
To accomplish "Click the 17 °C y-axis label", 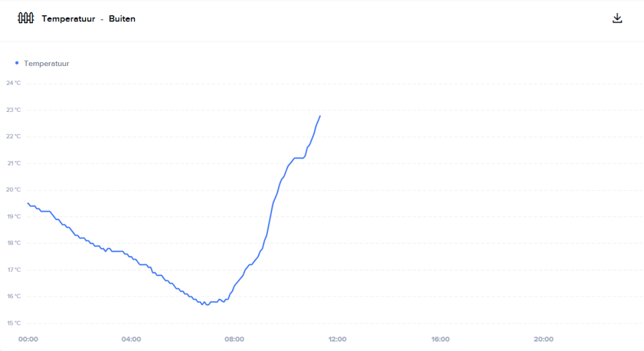I will point(13,270).
